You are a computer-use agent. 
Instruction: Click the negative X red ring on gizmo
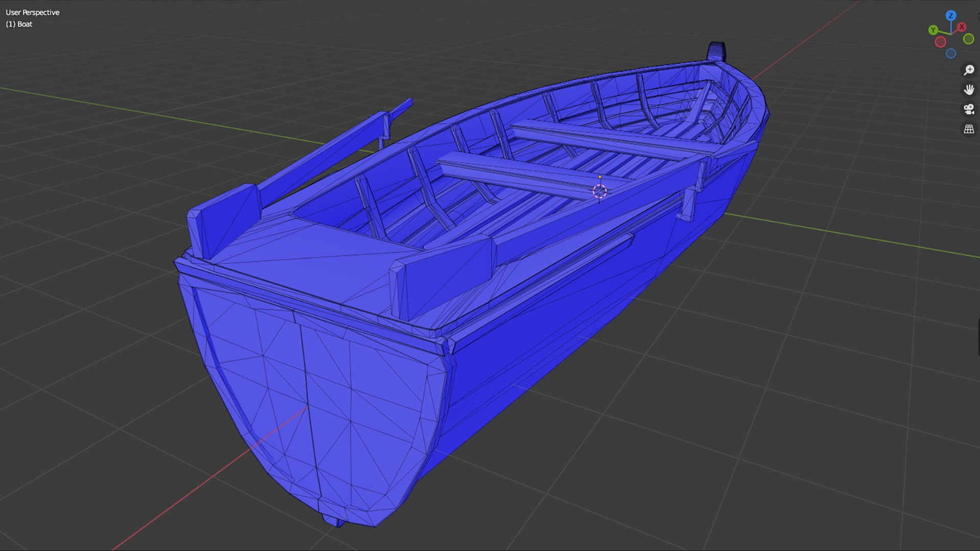tap(940, 42)
